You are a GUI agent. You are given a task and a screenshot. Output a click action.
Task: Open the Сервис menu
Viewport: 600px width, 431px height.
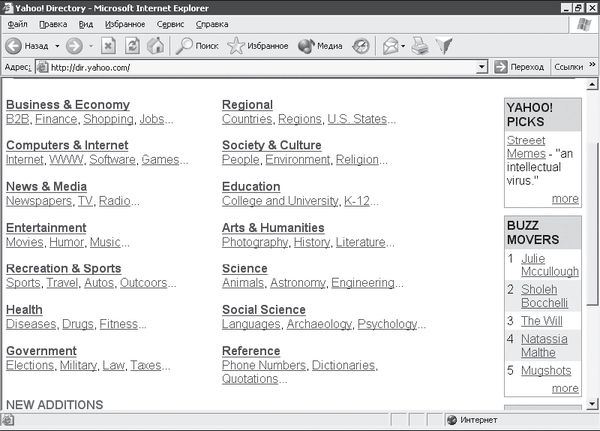pos(170,23)
